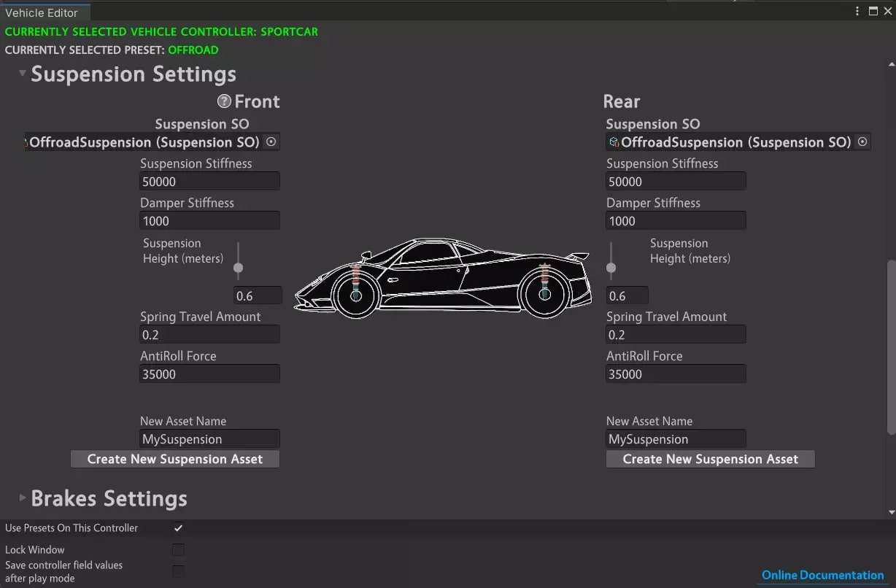Create a new front suspension asset
Image resolution: width=896 pixels, height=588 pixels.
(174, 459)
